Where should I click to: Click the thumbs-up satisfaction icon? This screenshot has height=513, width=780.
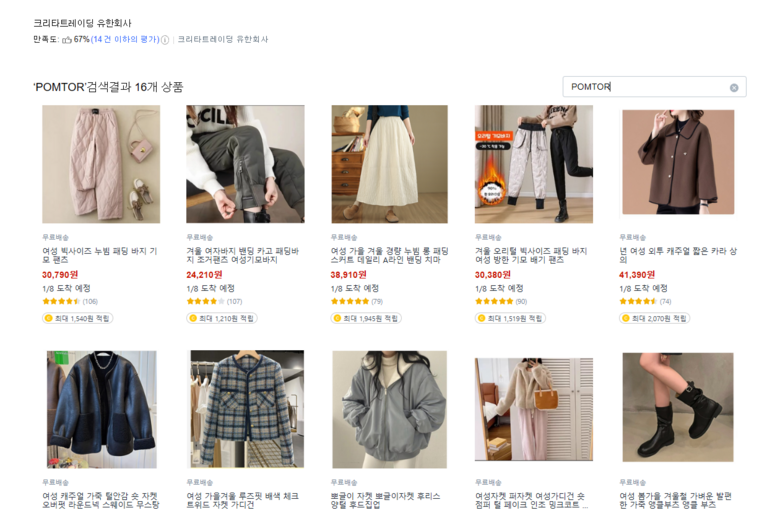67,40
